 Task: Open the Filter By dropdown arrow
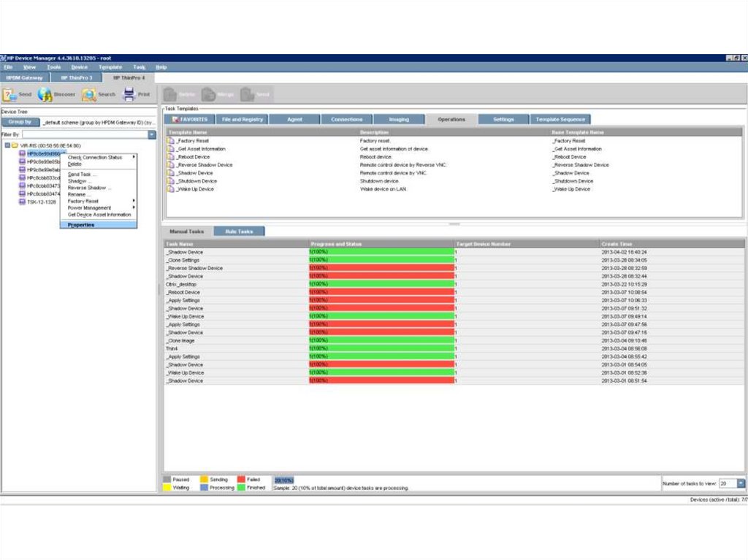[x=152, y=134]
